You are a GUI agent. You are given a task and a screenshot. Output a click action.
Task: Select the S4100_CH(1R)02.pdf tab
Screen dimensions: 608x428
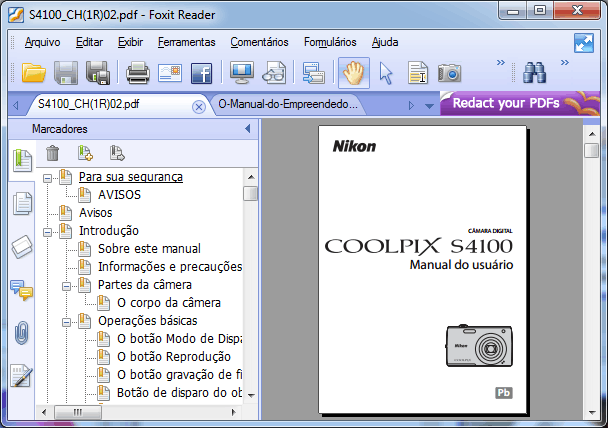[x=88, y=104]
